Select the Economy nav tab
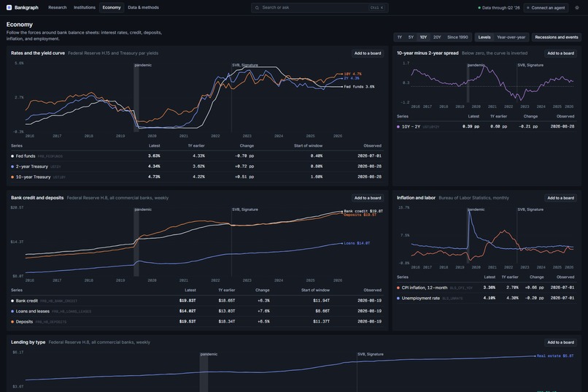 [112, 7]
